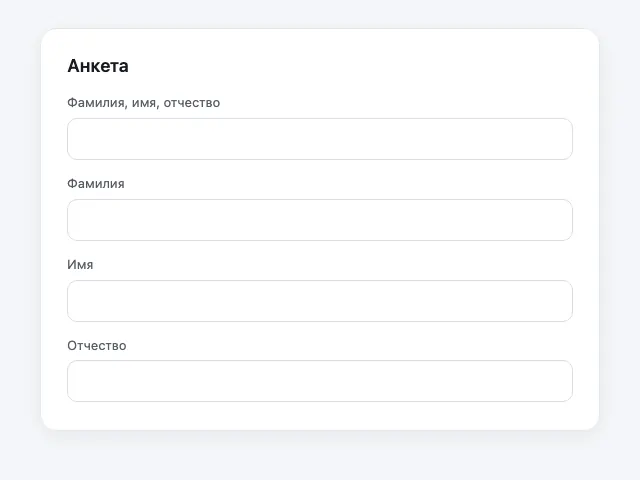Click the 'Фамилия, имя, отчество' label
The image size is (640, 480).
point(144,103)
